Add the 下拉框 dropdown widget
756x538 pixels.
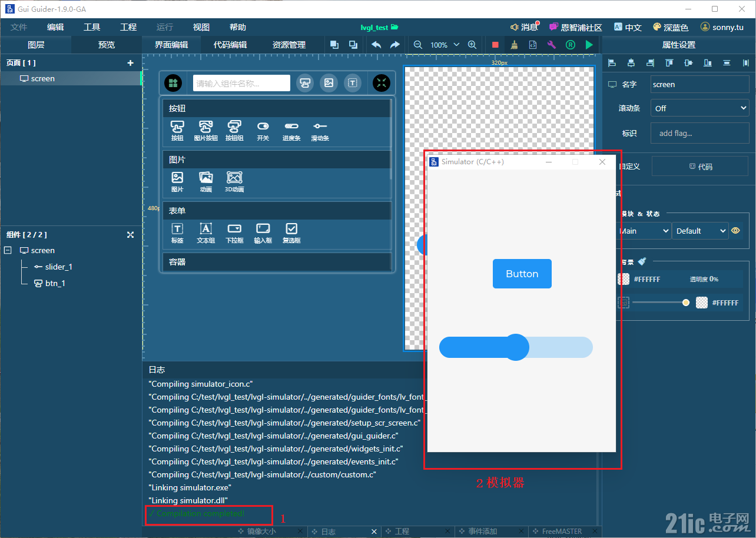click(x=234, y=233)
